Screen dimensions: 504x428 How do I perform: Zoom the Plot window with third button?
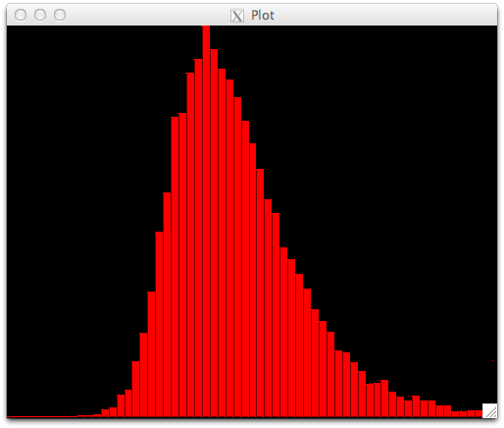60,15
